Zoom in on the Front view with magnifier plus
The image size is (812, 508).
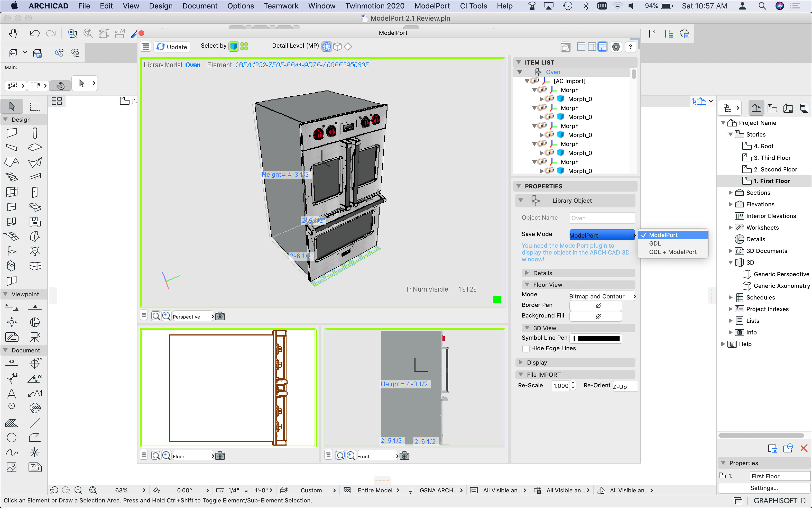(x=351, y=456)
